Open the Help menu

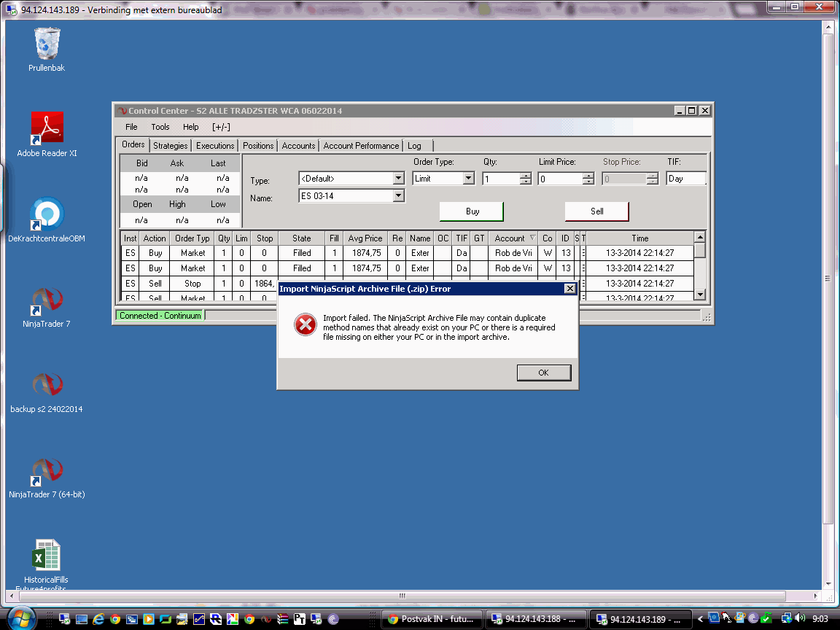coord(191,127)
